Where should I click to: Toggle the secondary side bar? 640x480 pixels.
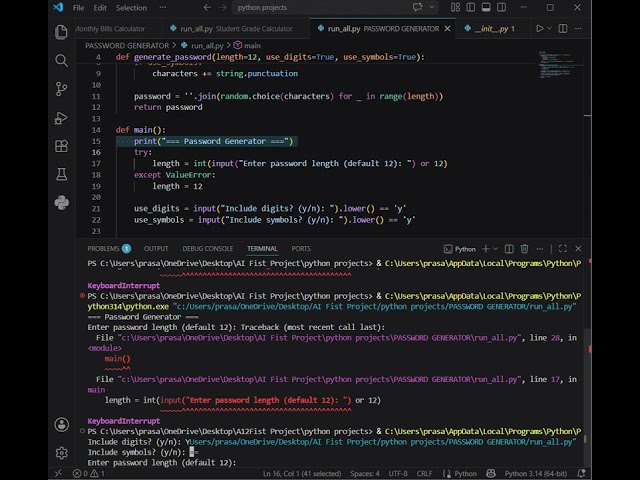click(502, 7)
